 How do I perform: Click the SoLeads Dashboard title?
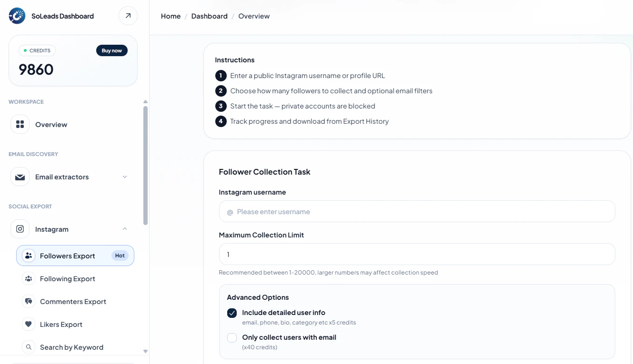pos(62,16)
